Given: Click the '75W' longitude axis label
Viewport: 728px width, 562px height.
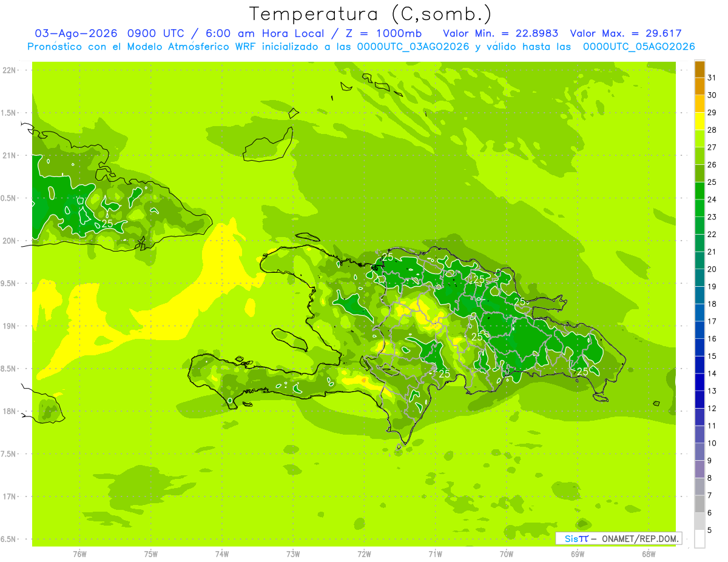Looking at the screenshot, I should pyautogui.click(x=150, y=554).
